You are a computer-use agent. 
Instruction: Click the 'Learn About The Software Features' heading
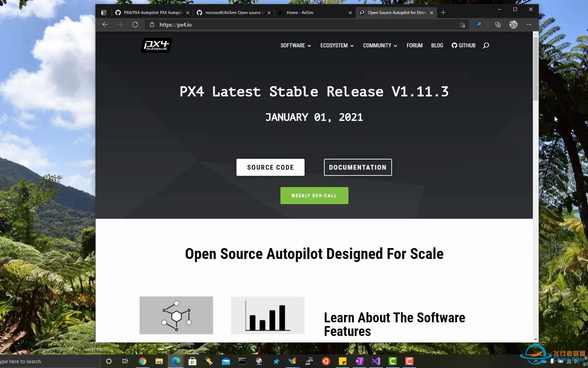(x=394, y=324)
